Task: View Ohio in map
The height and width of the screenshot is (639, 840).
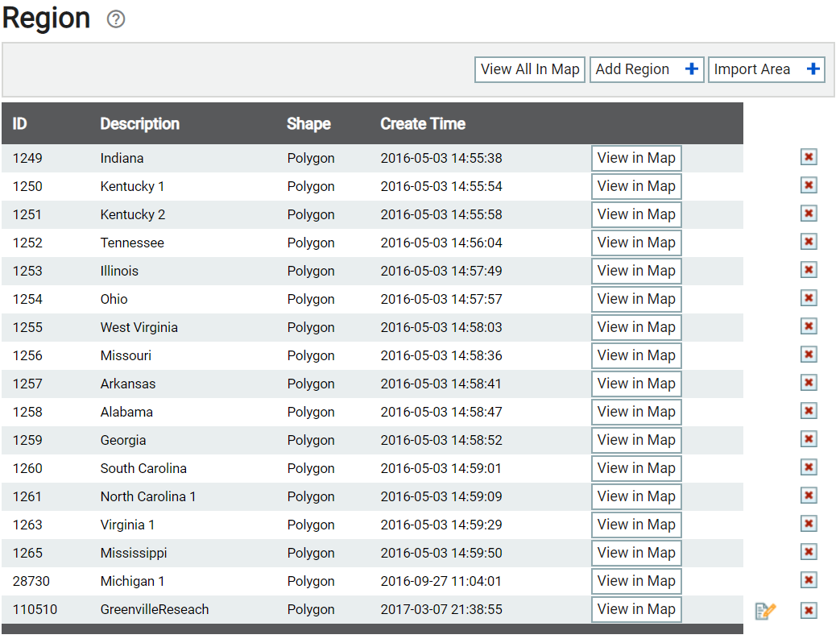Action: point(636,299)
